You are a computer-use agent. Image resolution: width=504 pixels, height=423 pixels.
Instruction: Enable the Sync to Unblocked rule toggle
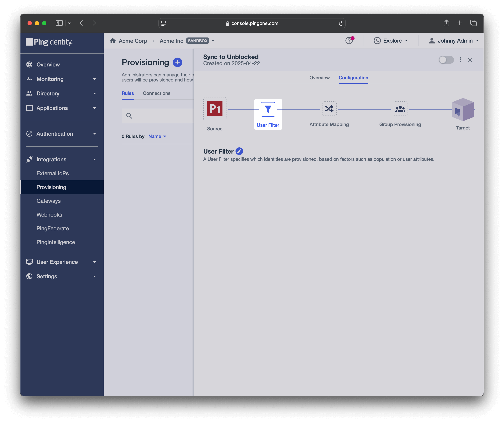pos(446,60)
